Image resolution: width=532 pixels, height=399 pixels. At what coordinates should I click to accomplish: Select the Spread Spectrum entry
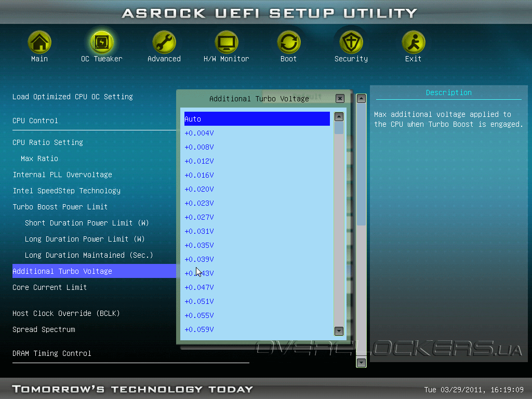point(44,329)
